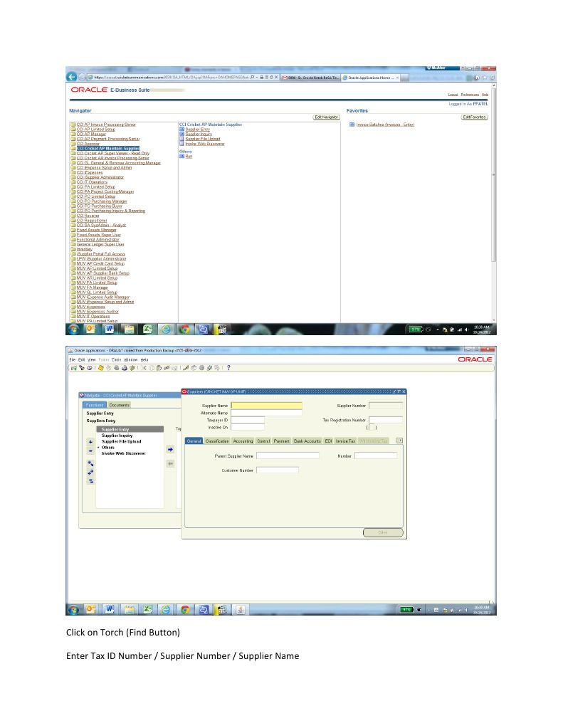
Task: Open the CCI iExpenses responsibility folder
Action: click(90, 173)
